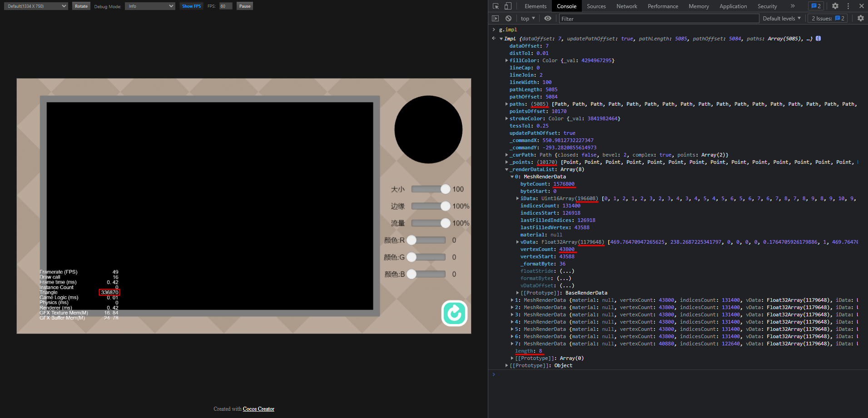Click the FPS value input field
The width and height of the screenshot is (868, 418).
pos(226,6)
